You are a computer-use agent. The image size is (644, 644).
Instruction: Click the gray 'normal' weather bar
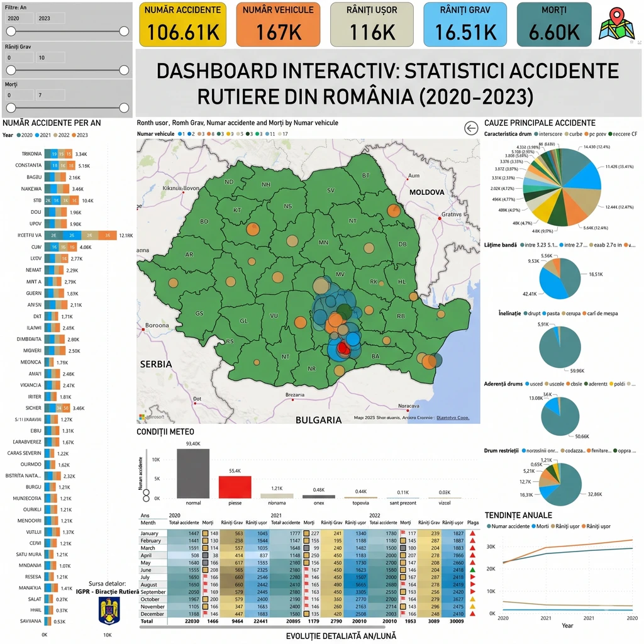coord(193,474)
